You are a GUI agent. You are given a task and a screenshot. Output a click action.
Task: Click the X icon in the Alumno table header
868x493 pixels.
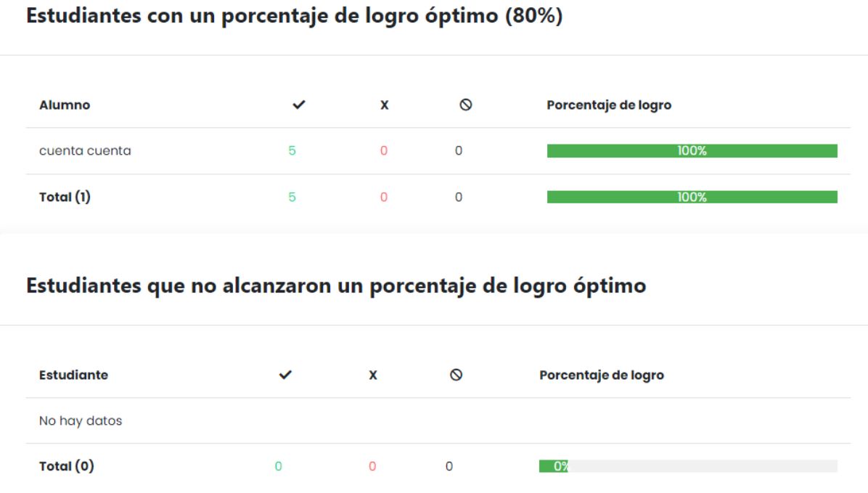coord(385,105)
